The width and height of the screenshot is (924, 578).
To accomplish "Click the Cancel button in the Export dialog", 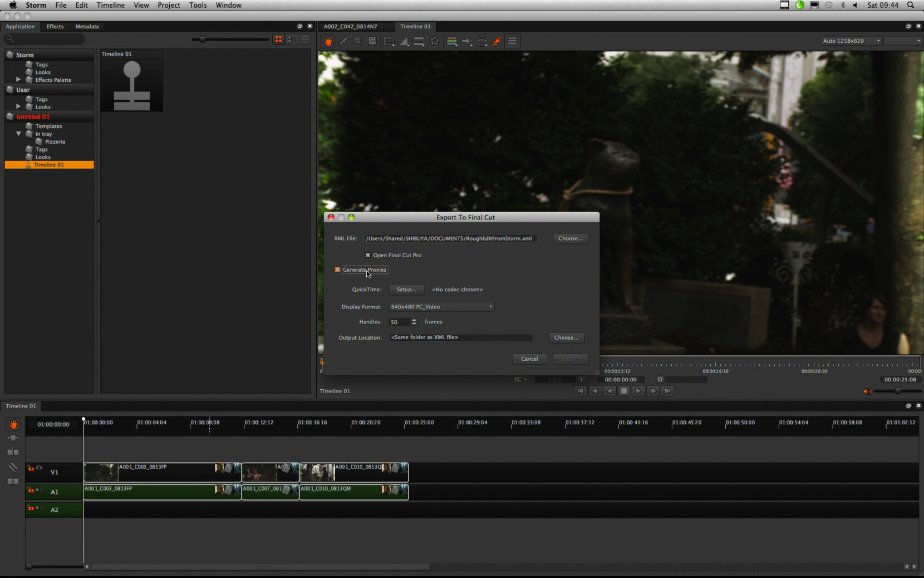I will [529, 359].
